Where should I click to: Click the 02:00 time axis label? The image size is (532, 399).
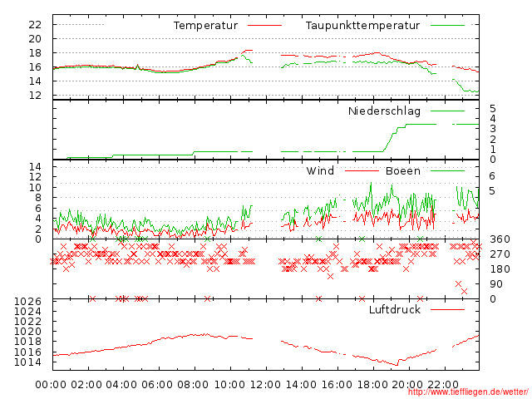tap(86, 385)
